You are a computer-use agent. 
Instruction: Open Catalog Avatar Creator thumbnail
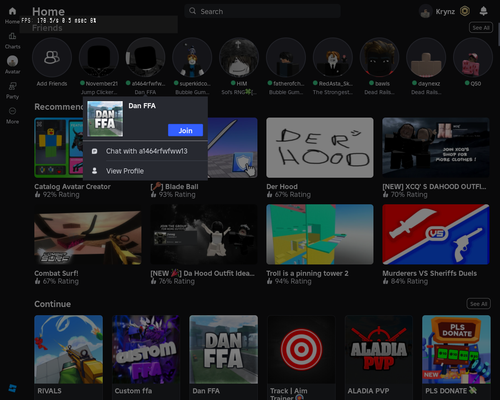click(x=59, y=147)
